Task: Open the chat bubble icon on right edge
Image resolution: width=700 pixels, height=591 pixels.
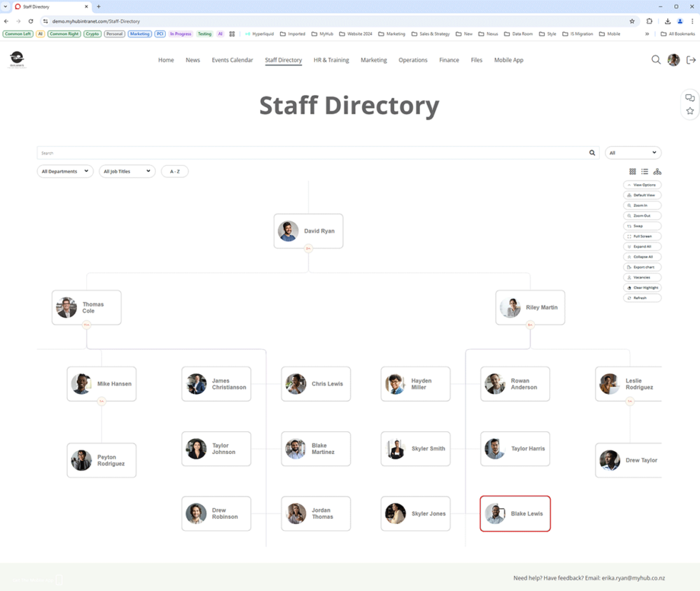Action: coord(689,98)
